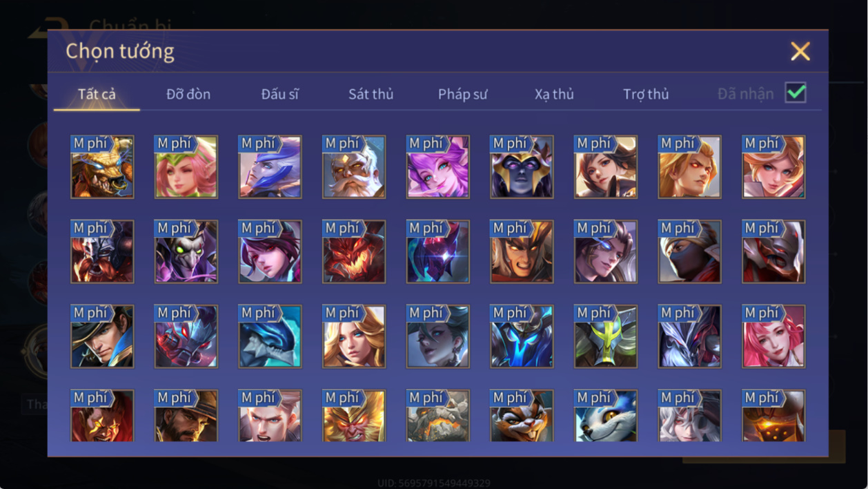Select the pink-haired girl on red background
The height and width of the screenshot is (489, 868).
coord(773,336)
